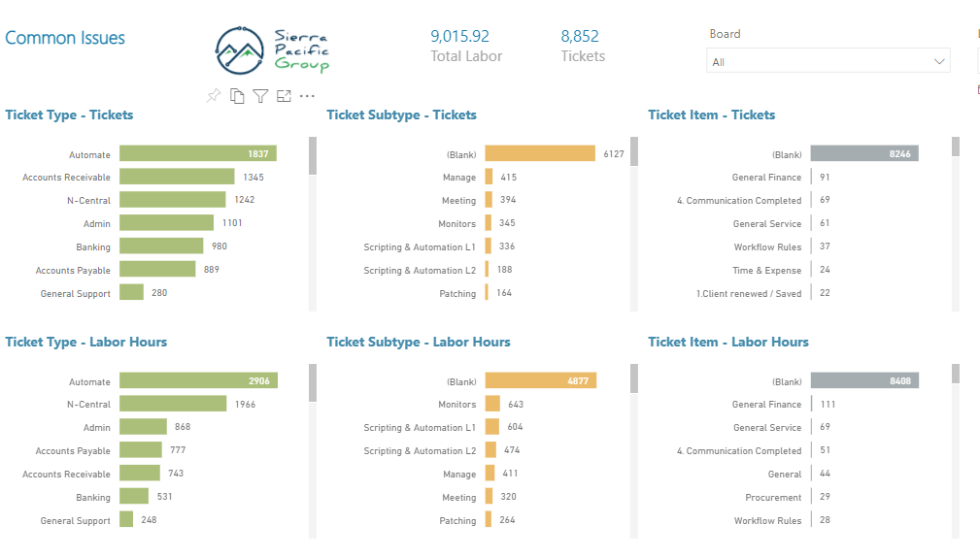The image size is (980, 558).
Task: Select (Blank) subtype labor bar showing 4877
Action: tap(541, 380)
